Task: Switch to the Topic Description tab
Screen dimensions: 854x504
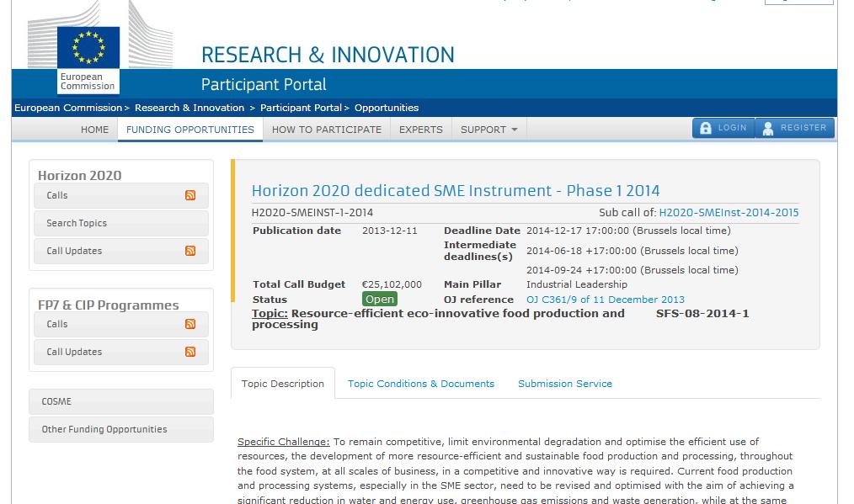Action: (283, 384)
